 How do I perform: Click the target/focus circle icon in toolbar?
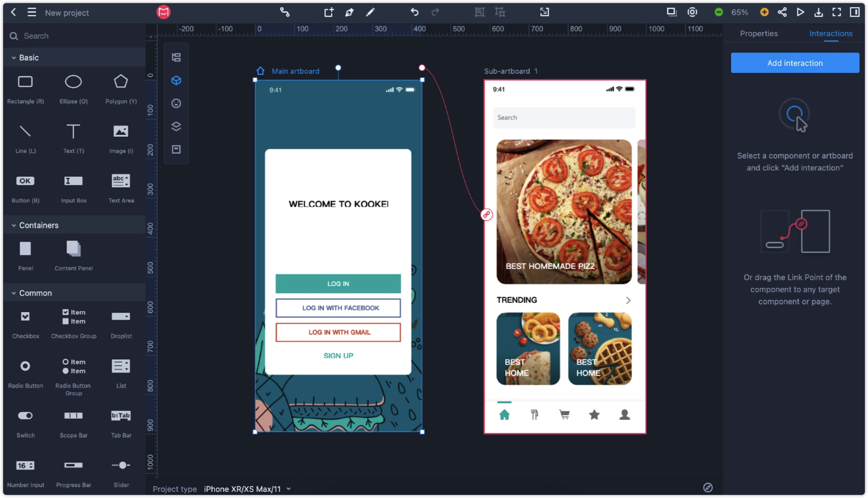pos(692,12)
